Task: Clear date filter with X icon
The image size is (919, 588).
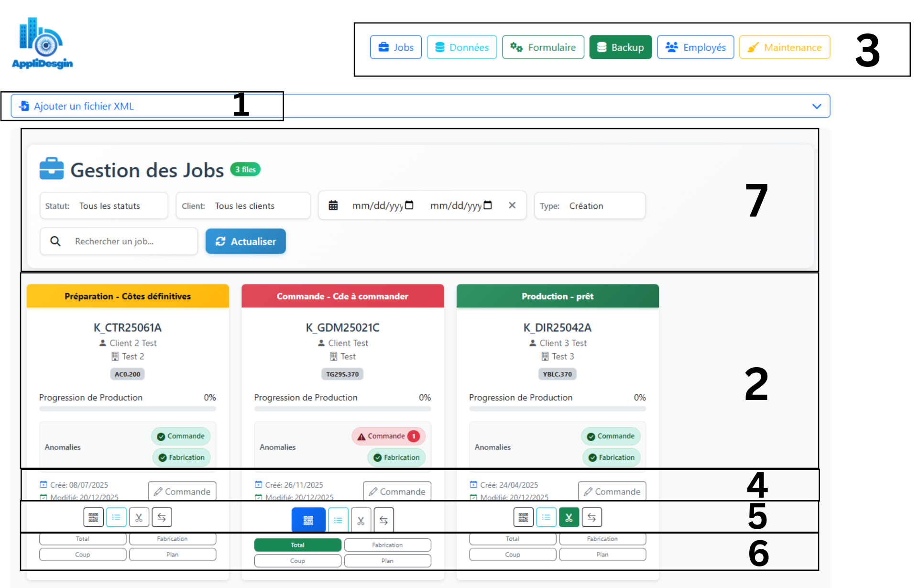Action: pyautogui.click(x=512, y=205)
